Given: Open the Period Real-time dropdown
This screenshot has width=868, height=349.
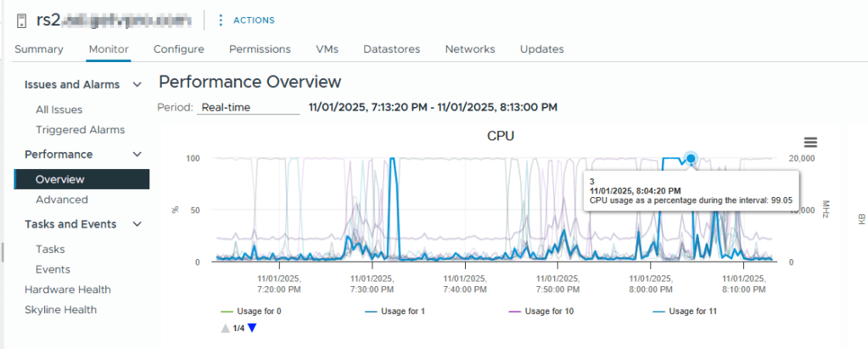Looking at the screenshot, I should (249, 108).
